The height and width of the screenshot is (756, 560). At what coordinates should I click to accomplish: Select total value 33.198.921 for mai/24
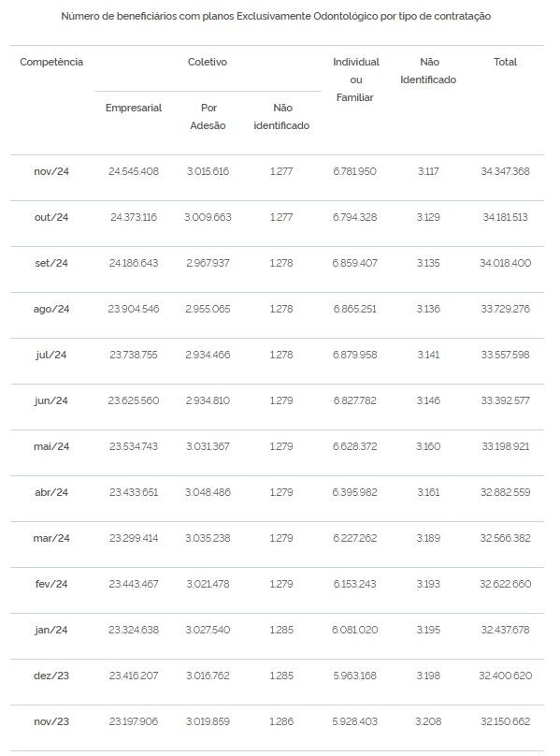pos(505,446)
